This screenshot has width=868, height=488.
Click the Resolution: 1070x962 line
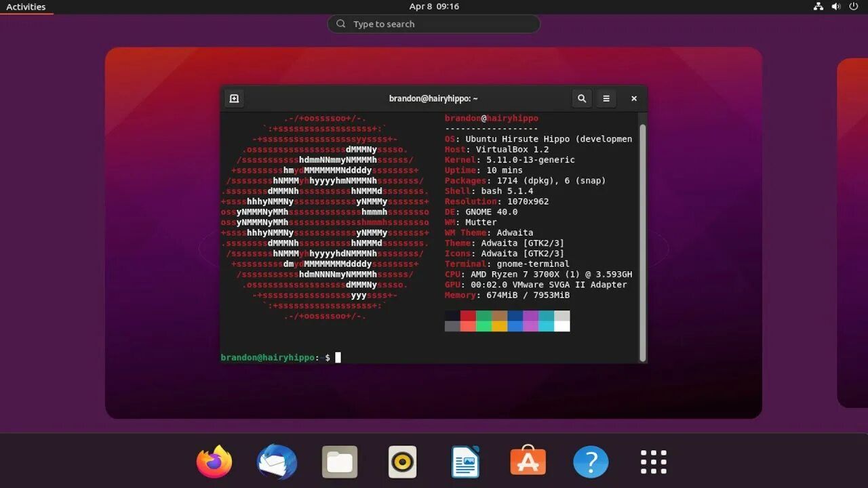pyautogui.click(x=497, y=202)
